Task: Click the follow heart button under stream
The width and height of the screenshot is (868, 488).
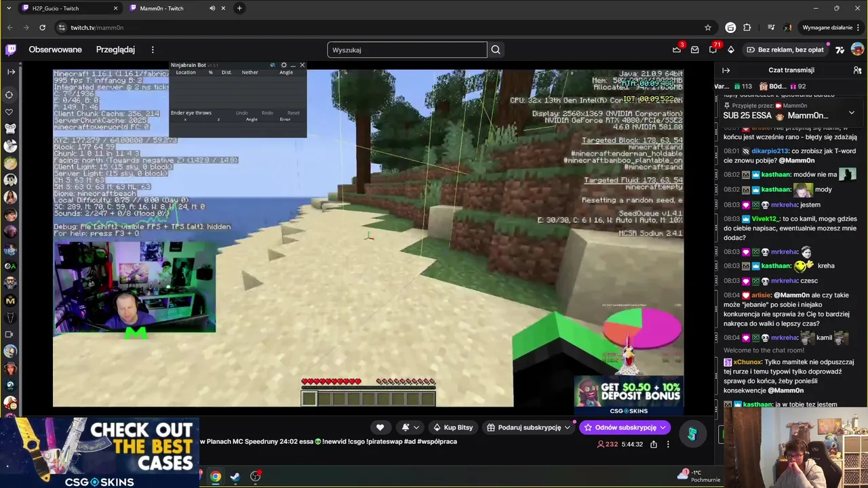Action: point(380,427)
